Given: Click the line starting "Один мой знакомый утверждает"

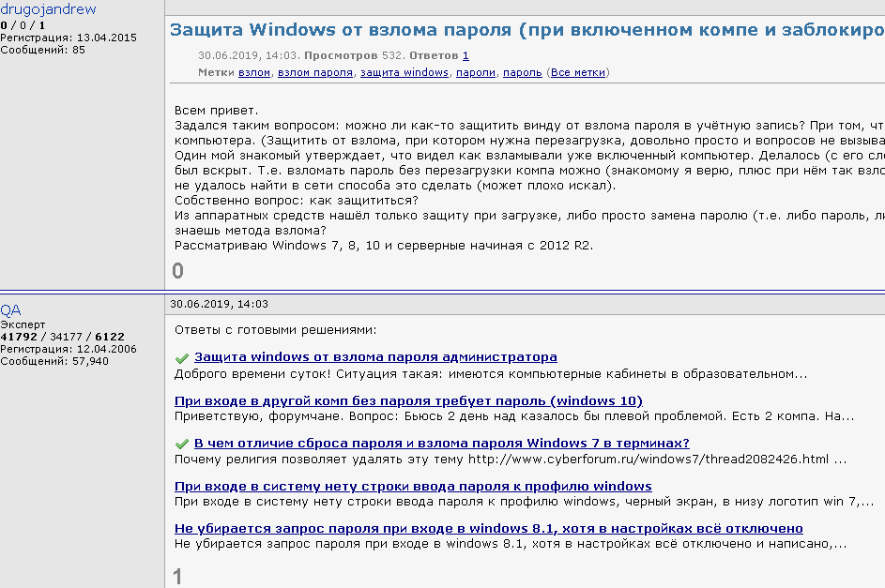Looking at the screenshot, I should point(529,156).
